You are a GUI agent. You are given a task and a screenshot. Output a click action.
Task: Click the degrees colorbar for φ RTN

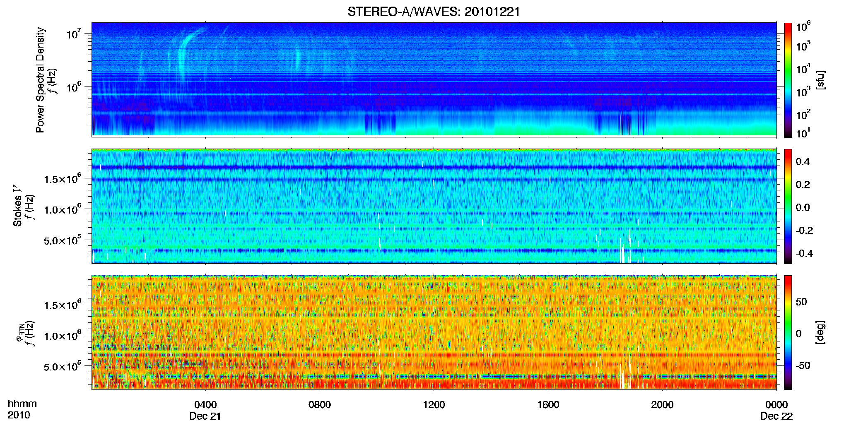coord(788,332)
